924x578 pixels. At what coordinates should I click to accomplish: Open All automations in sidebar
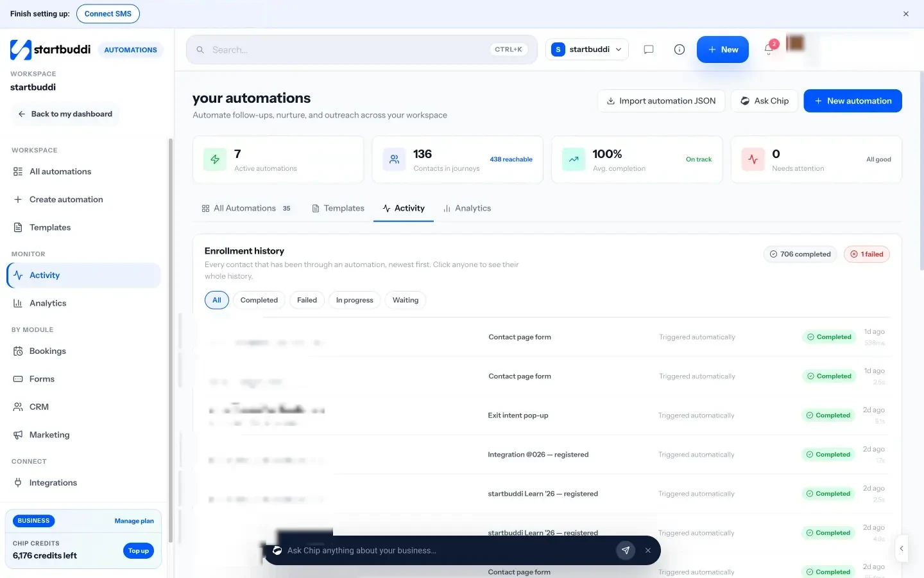point(83,171)
